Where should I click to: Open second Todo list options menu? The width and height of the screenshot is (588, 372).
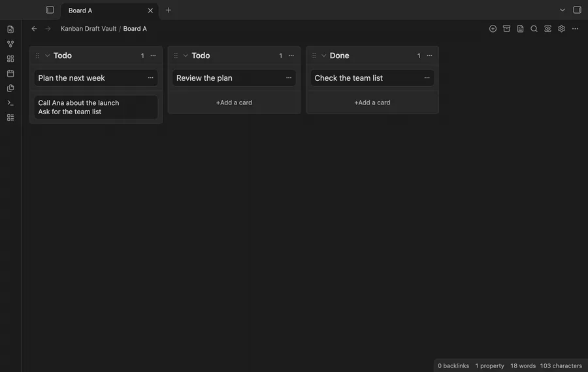coord(291,55)
